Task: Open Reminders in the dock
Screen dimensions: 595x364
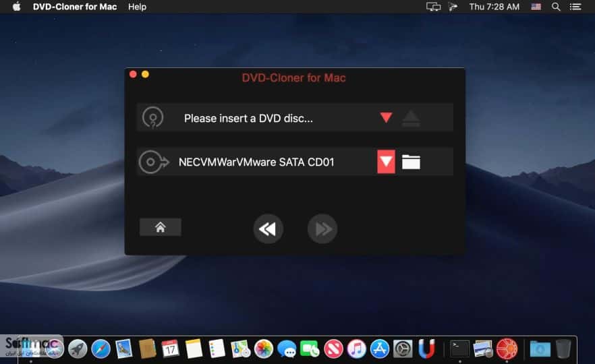Action: [x=217, y=348]
